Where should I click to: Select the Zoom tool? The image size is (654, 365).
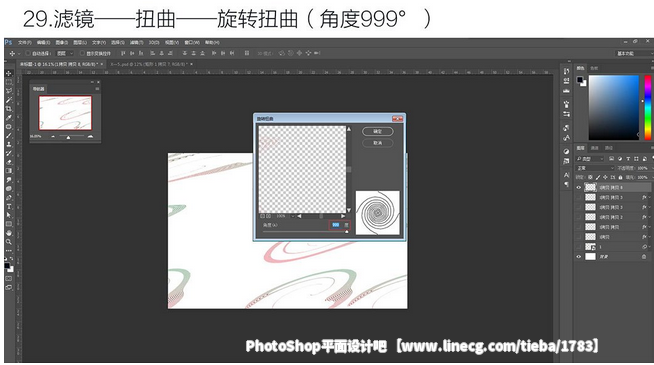coord(9,242)
